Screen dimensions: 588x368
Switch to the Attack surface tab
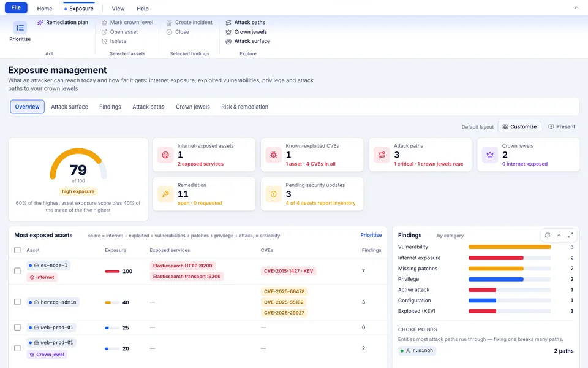pyautogui.click(x=69, y=107)
